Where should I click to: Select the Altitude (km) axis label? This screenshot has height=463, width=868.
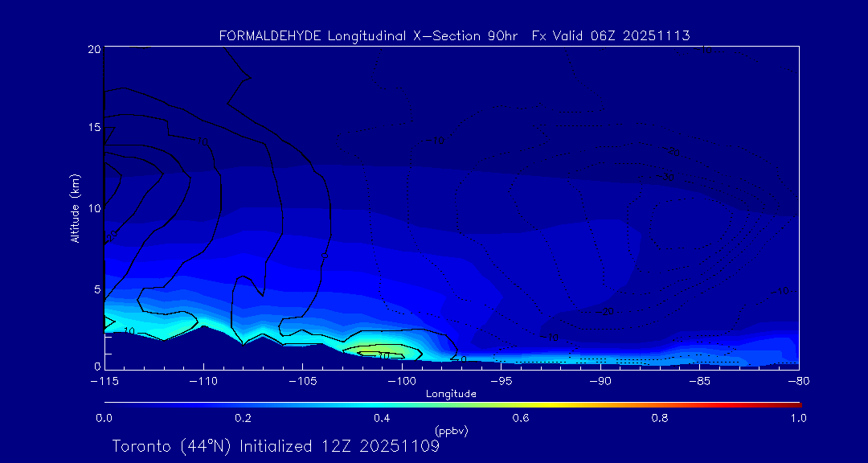coord(76,207)
